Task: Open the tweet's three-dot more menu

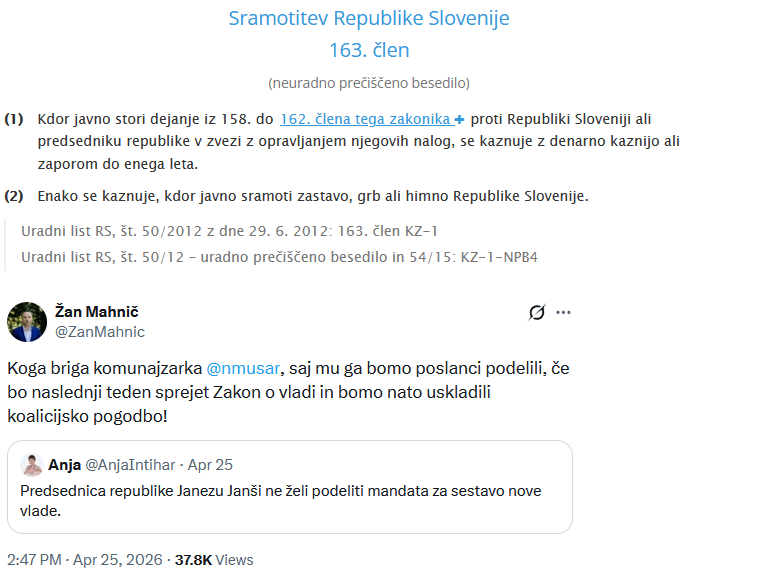Action: (x=563, y=313)
